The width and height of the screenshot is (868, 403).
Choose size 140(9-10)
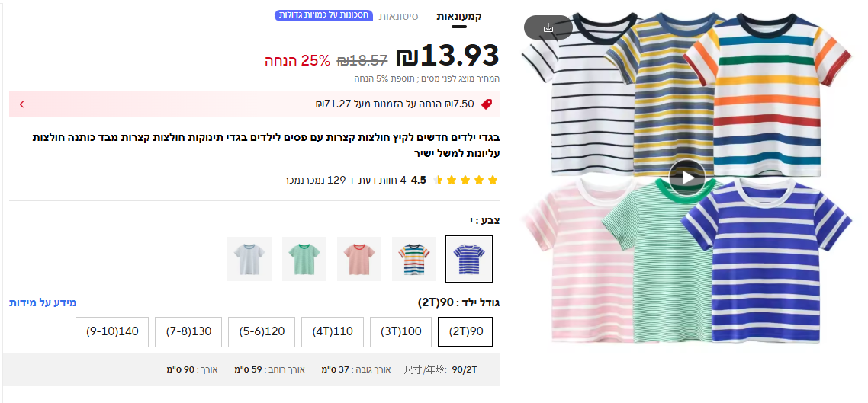click(112, 332)
